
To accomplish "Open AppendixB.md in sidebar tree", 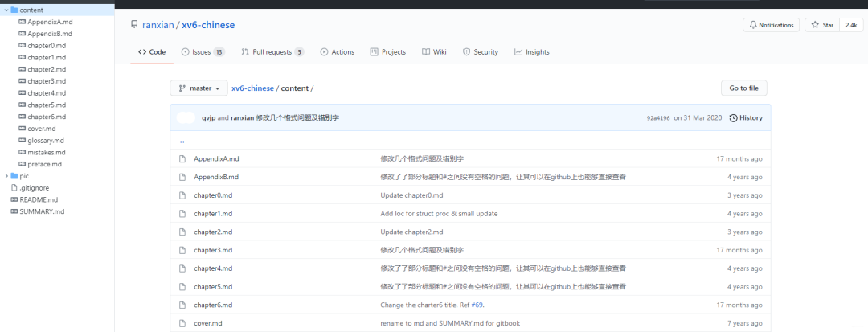I will click(x=50, y=34).
